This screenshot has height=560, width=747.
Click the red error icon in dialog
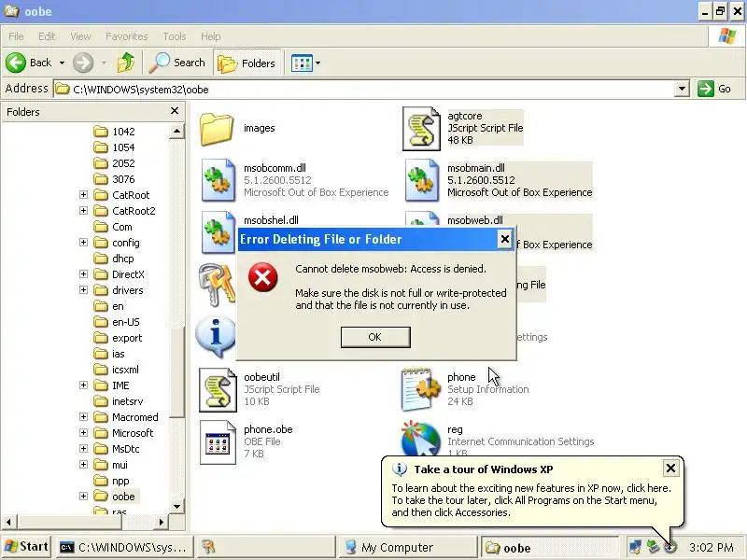[x=263, y=277]
